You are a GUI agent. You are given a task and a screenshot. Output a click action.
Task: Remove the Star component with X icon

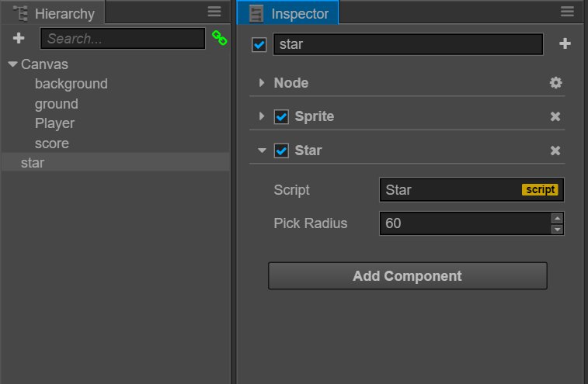(x=555, y=150)
